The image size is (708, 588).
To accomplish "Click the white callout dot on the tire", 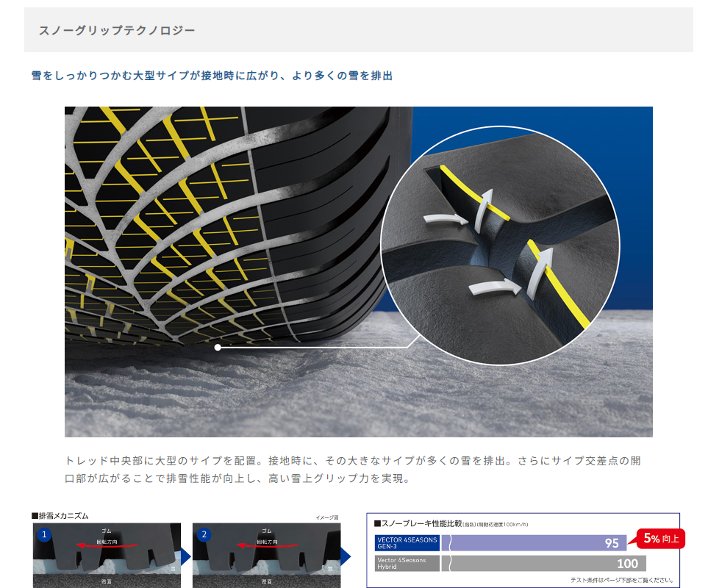I will [x=218, y=347].
